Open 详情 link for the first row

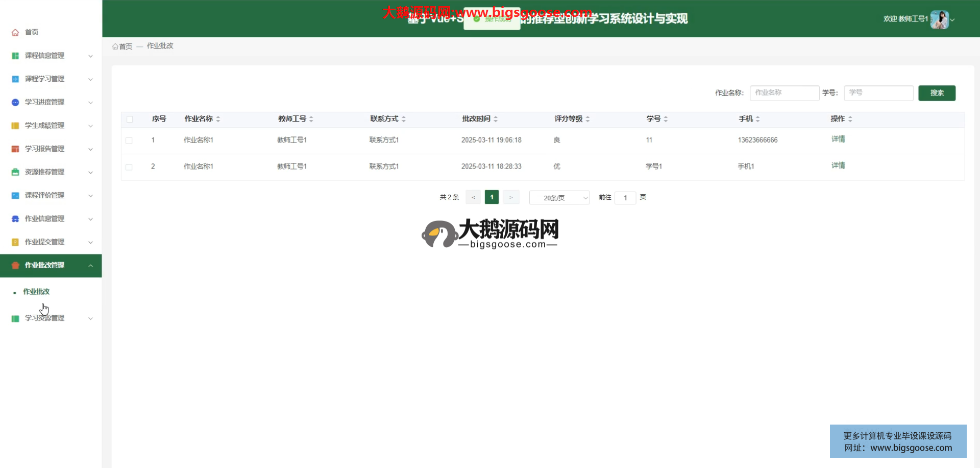tap(838, 139)
